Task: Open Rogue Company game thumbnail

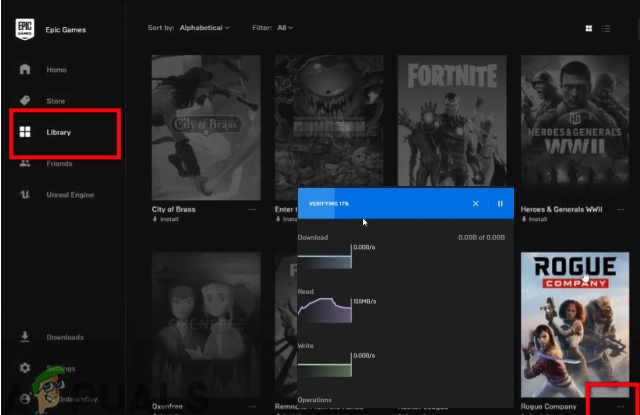Action: [575, 325]
